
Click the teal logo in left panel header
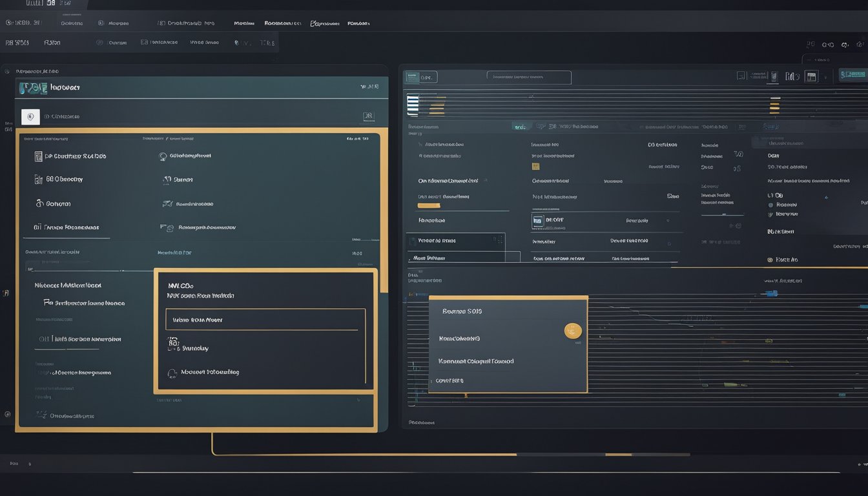pos(34,88)
